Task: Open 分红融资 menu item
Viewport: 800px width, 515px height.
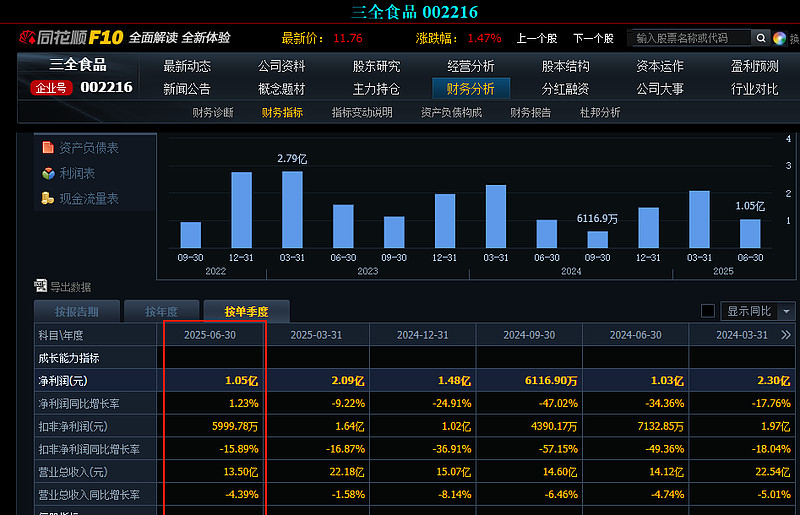Action: pos(565,89)
